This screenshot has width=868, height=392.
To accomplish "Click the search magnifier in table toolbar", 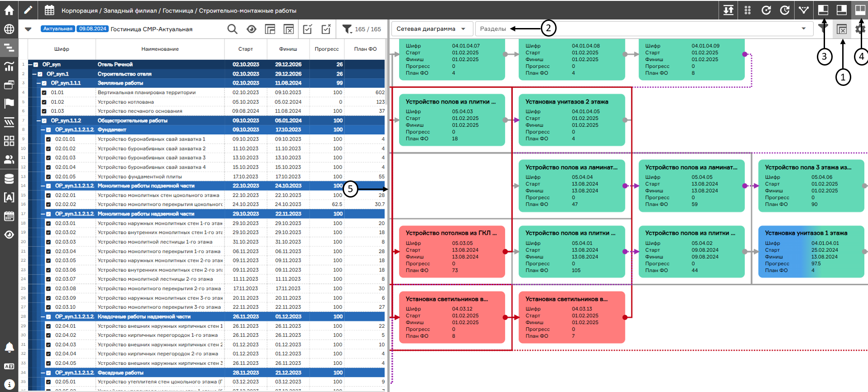I will click(x=232, y=29).
